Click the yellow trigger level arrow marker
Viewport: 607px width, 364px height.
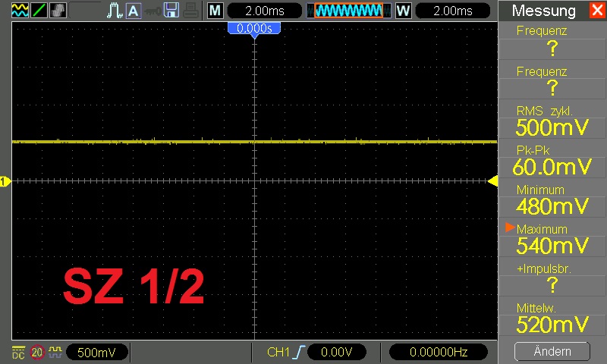[x=492, y=181]
